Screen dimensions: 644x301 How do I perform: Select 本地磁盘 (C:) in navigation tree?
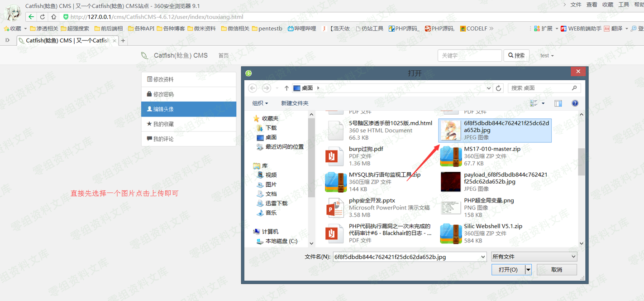281,241
